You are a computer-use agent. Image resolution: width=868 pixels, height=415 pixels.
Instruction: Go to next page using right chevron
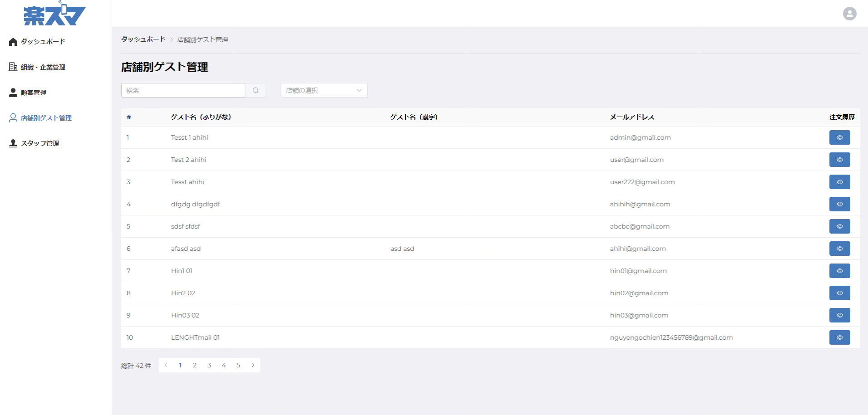(253, 365)
